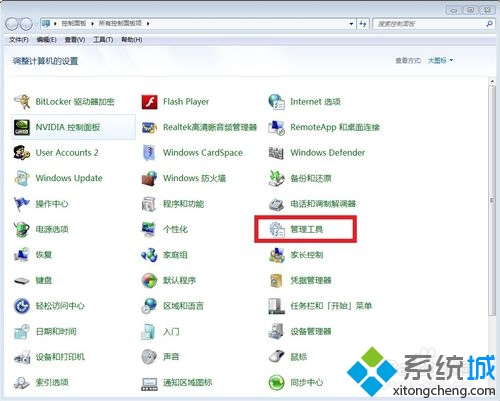
Task: Open the 文件(F) menu
Action: pos(19,40)
